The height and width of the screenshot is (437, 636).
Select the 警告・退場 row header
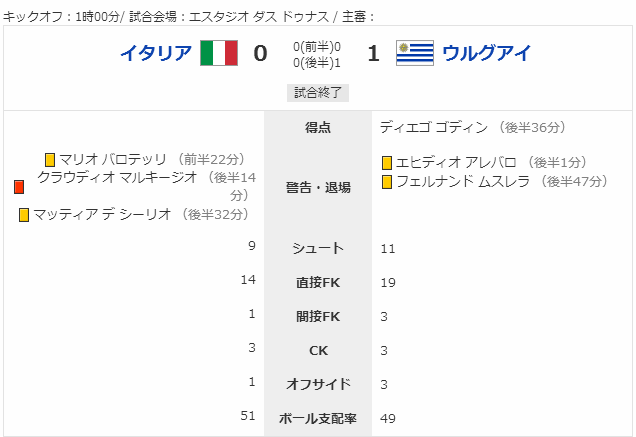coord(318,187)
